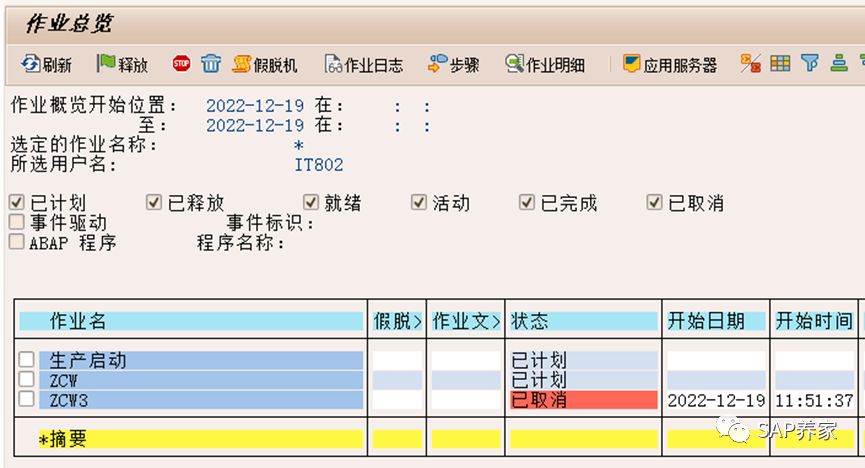Click the yellow *摘要 summary row
The height and width of the screenshot is (468, 865).
(x=201, y=439)
